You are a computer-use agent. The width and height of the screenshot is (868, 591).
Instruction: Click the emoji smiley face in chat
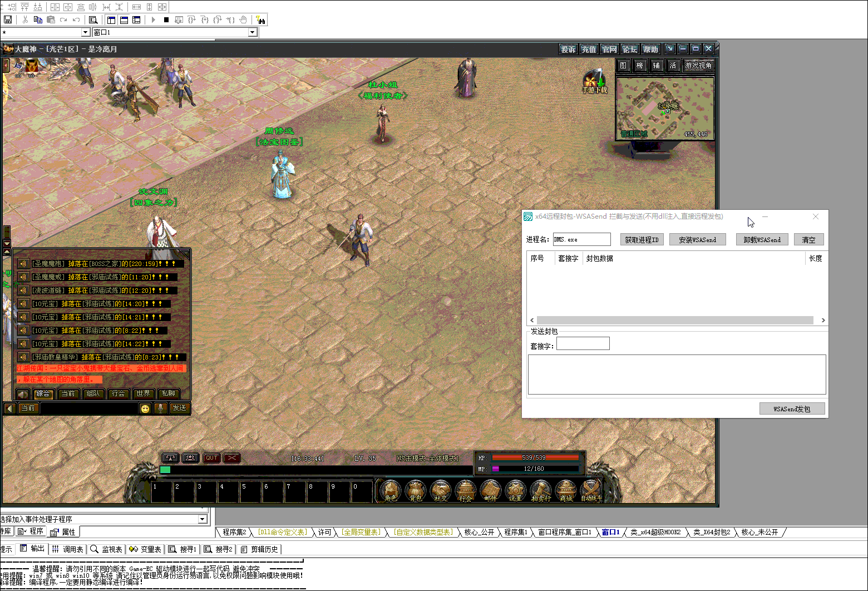[x=145, y=408]
